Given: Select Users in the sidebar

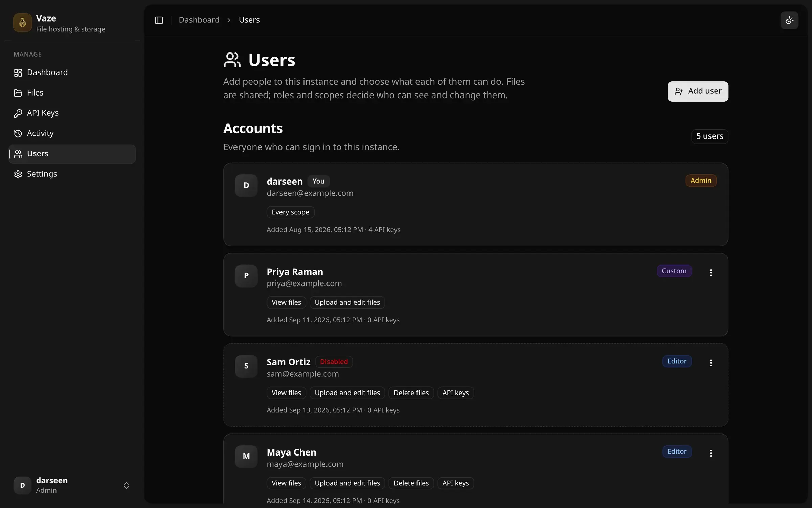Looking at the screenshot, I should point(72,154).
